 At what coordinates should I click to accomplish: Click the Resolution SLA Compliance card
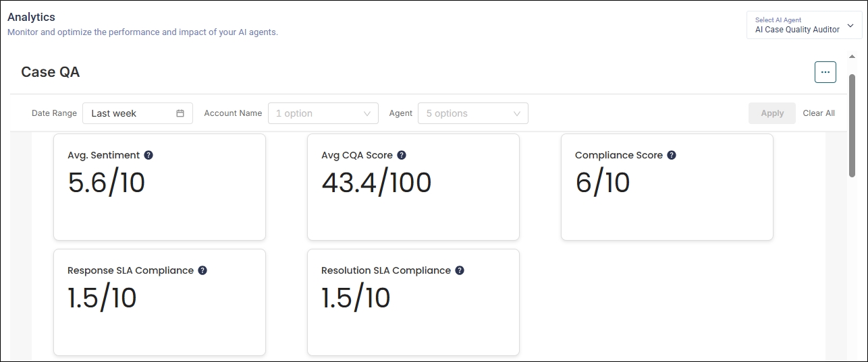413,310
